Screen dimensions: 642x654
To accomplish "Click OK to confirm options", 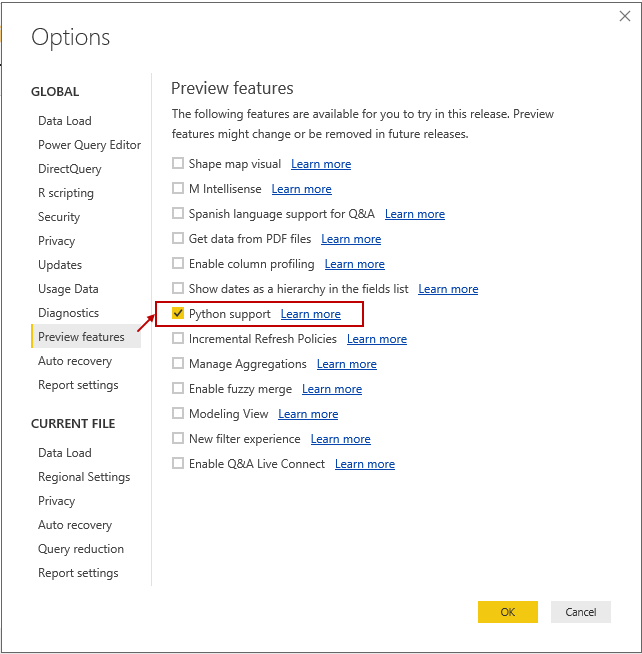I will (507, 612).
